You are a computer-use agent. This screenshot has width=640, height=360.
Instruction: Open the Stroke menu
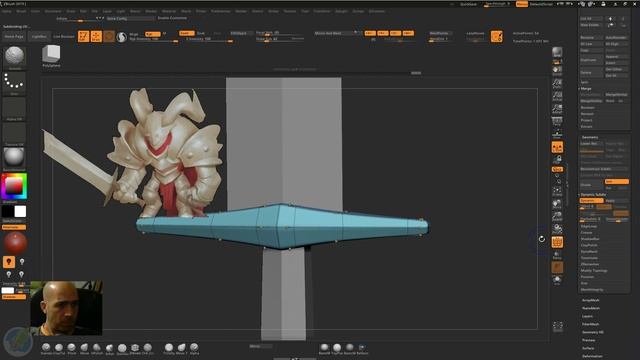click(x=273, y=11)
